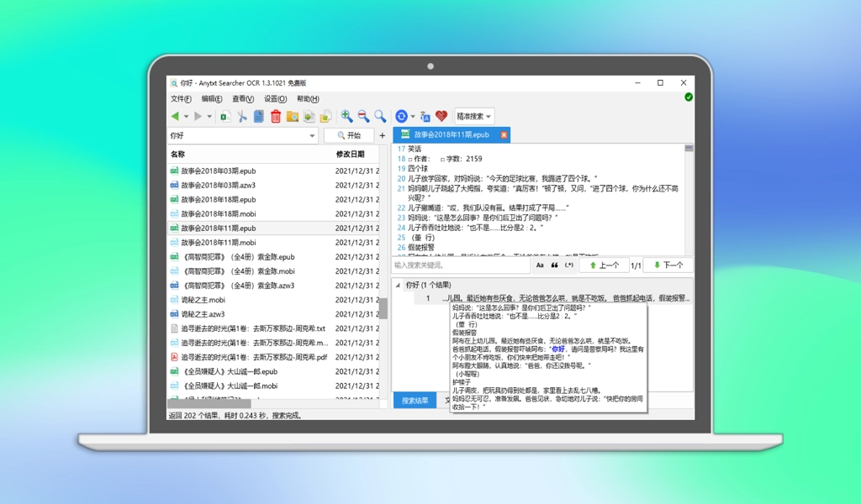The width and height of the screenshot is (861, 504).
Task: Click the red heart icon
Action: point(441,116)
